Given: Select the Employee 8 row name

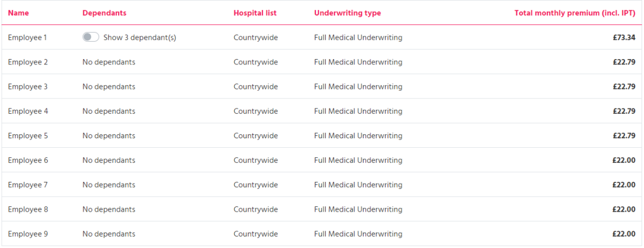Looking at the screenshot, I should click(28, 209).
